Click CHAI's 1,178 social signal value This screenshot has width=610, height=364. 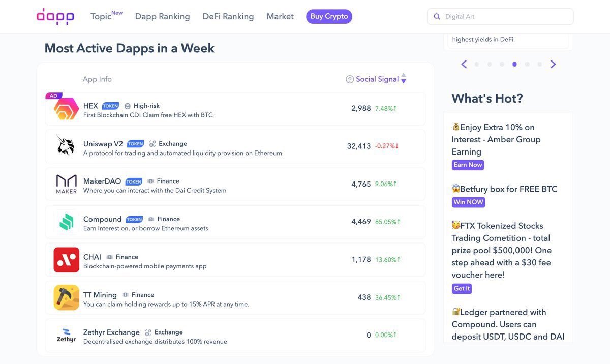click(361, 259)
